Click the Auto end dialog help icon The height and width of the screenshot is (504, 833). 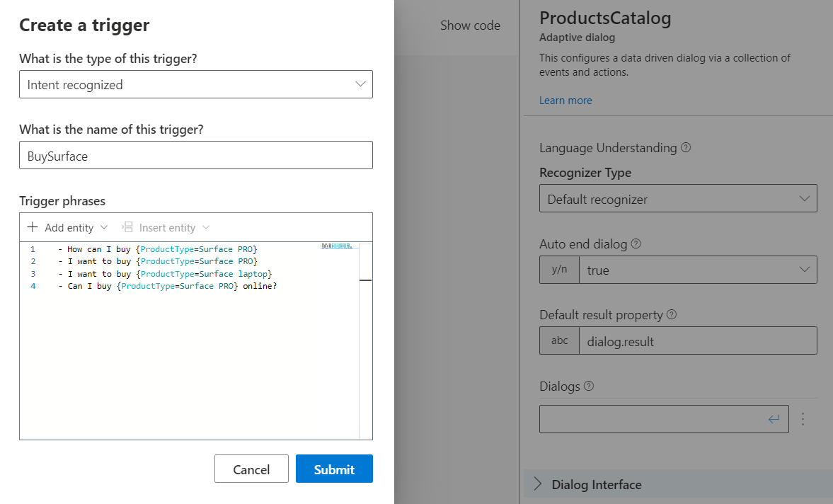636,244
